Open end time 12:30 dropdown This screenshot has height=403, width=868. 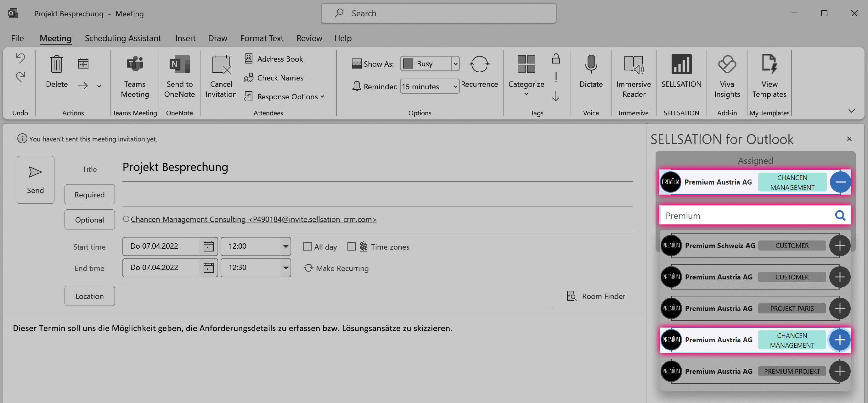285,268
